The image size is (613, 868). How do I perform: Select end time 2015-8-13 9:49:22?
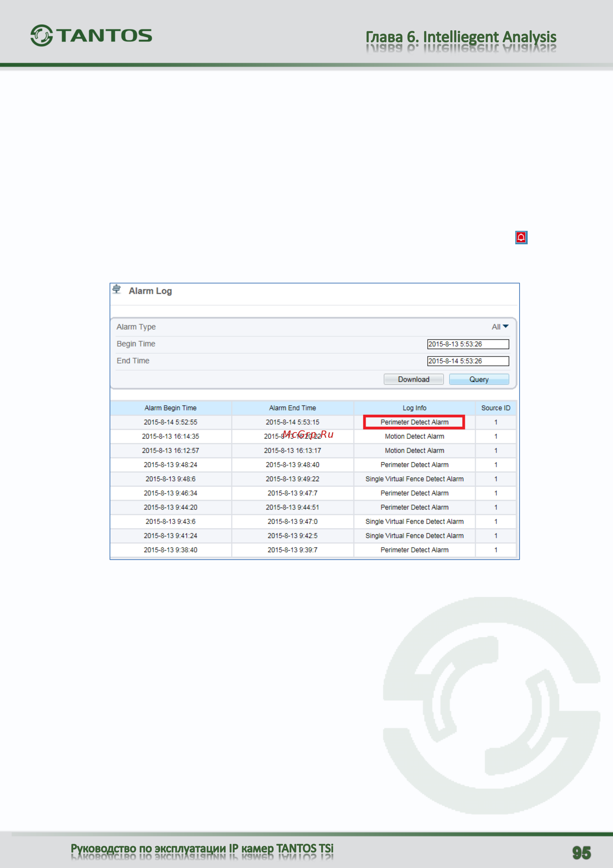292,479
